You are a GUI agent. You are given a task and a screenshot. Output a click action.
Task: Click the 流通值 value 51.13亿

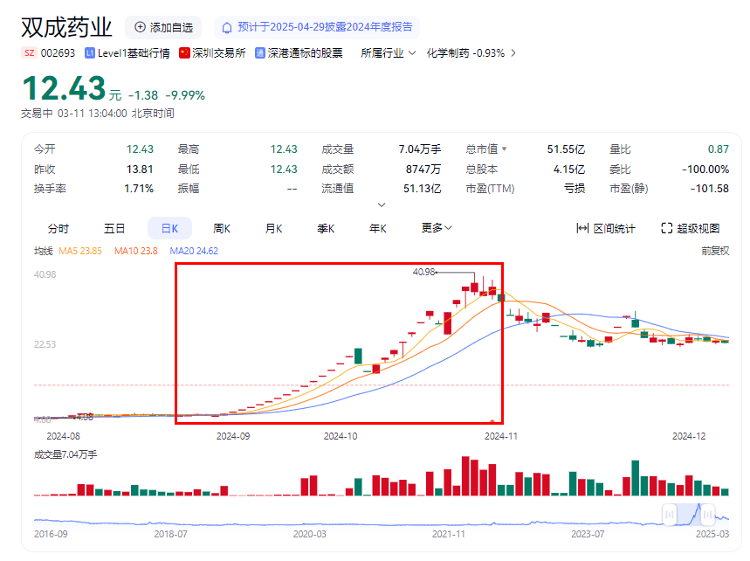click(x=422, y=188)
